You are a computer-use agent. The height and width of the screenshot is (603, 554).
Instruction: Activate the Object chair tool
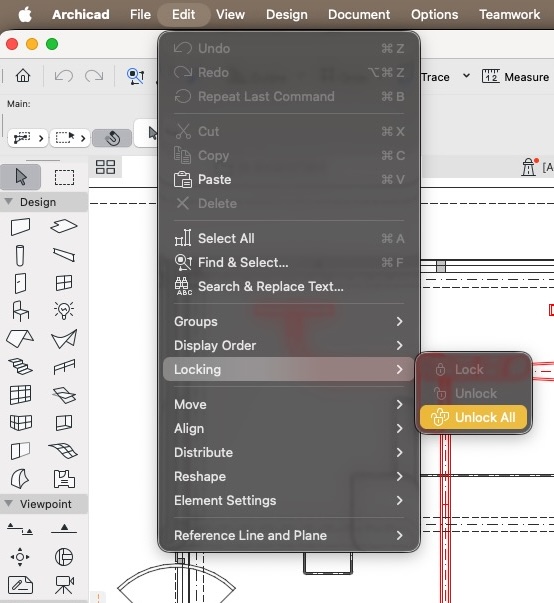tap(20, 311)
